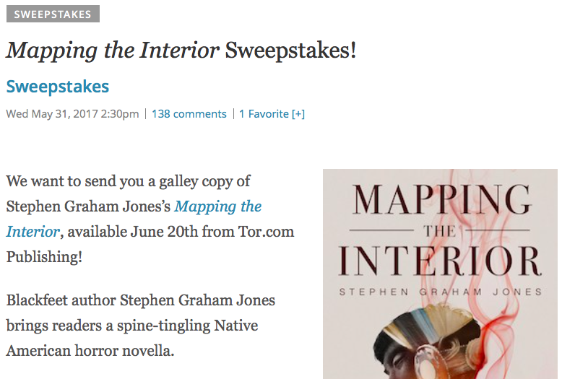Viewport: 588px width, 379px height.
Task: Click the 'Blackfeet author' paragraph
Action: [x=140, y=325]
